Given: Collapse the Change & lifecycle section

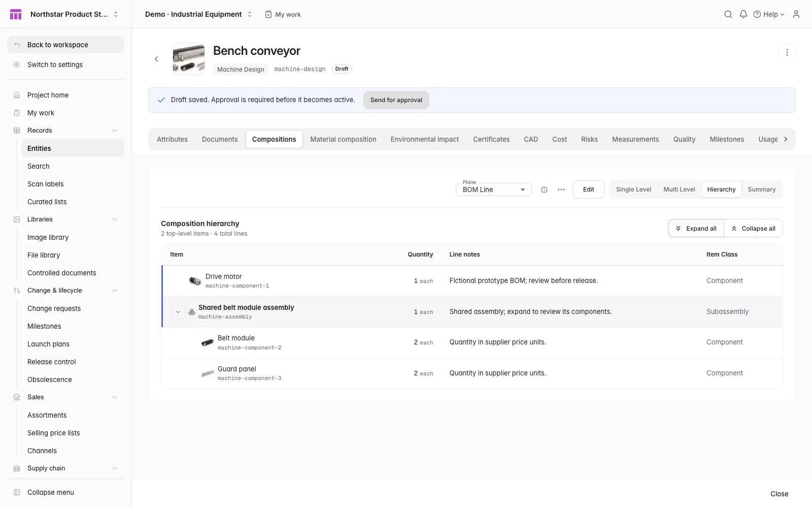Looking at the screenshot, I should [115, 291].
